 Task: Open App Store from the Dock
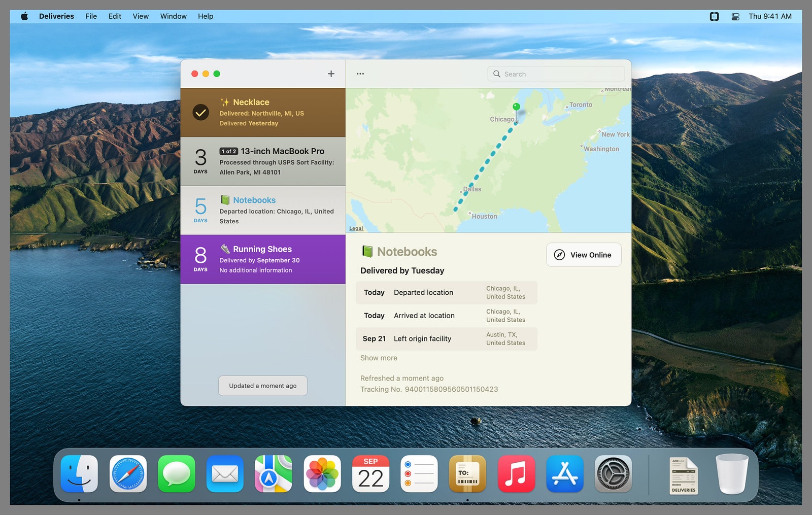pyautogui.click(x=565, y=474)
